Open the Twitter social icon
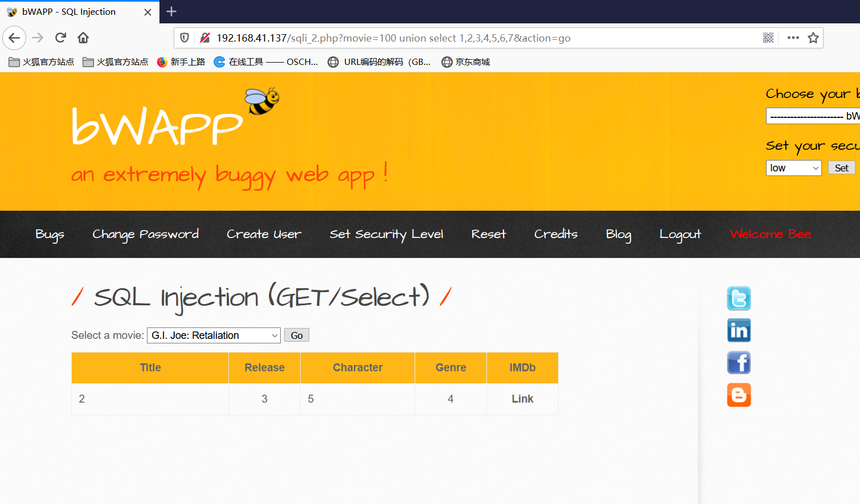Viewport: 860px width, 504px height. (739, 298)
